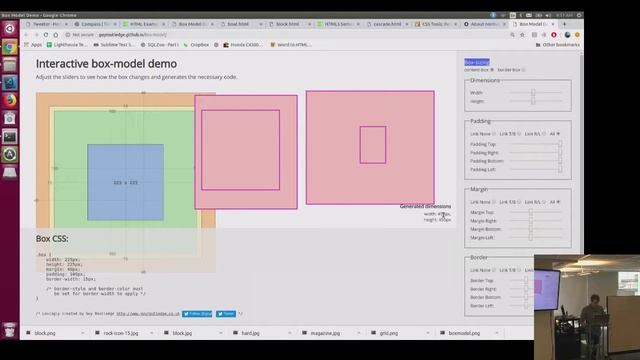The width and height of the screenshot is (640, 360).
Task: Open block.jpg download options chevron
Action: click(220, 333)
